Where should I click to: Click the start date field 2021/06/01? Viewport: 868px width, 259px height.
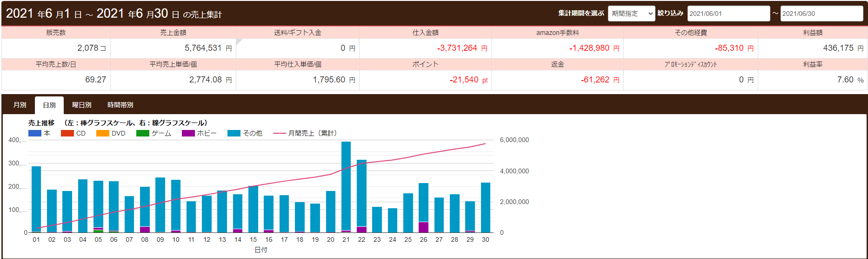pyautogui.click(x=728, y=14)
